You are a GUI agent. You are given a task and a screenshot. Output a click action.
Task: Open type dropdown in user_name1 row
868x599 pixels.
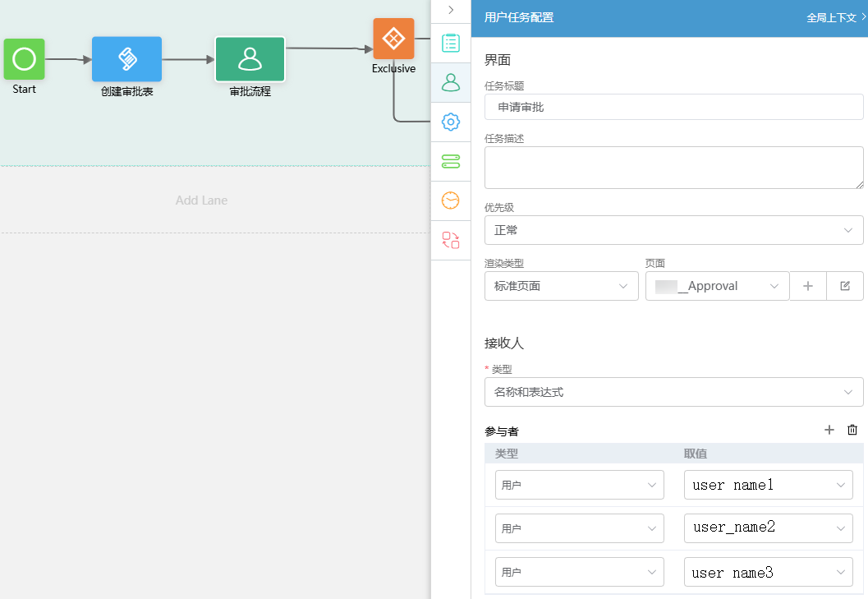[x=580, y=485]
